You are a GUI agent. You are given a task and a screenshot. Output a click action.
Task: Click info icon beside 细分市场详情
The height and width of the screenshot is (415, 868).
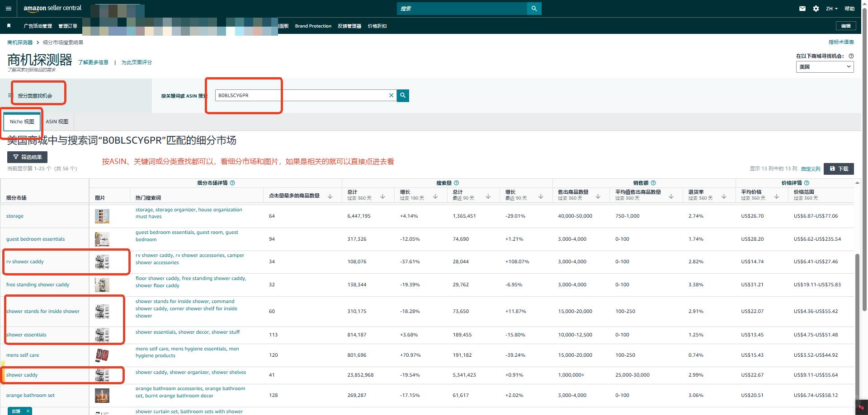(x=232, y=183)
